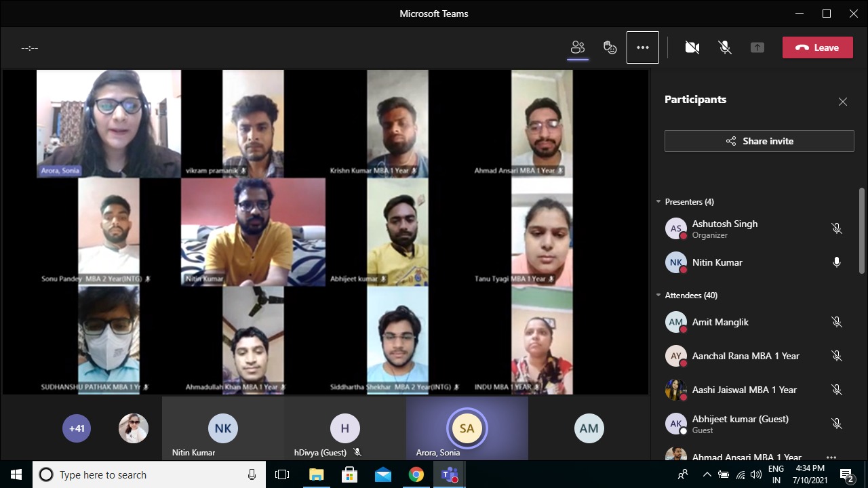Screen dimensions: 868x488
Task: Open the Show participants icon
Action: (578, 47)
